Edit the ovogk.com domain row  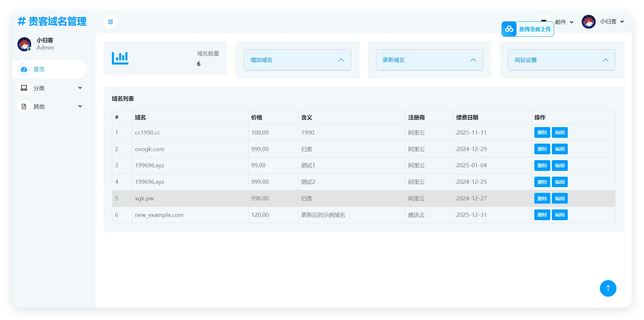click(560, 149)
